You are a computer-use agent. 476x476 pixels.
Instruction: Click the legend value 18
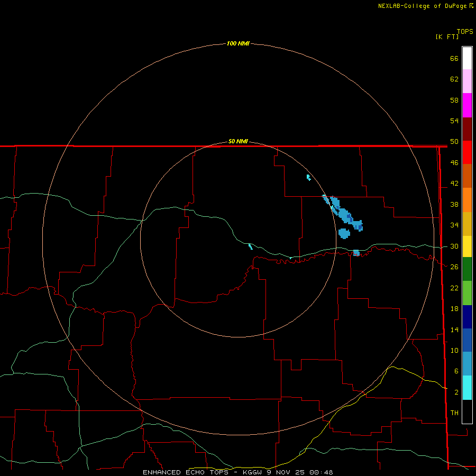[x=454, y=309]
